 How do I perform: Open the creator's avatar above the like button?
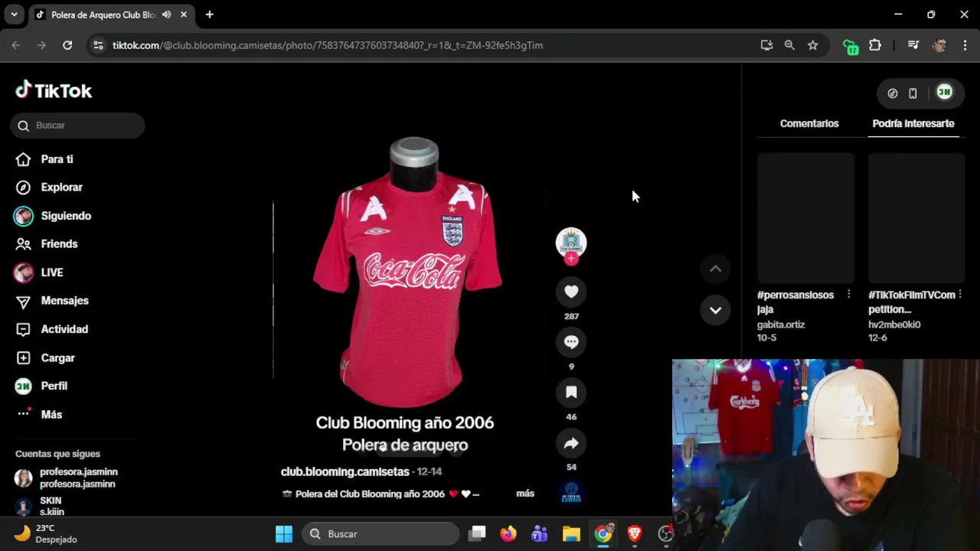tap(571, 243)
